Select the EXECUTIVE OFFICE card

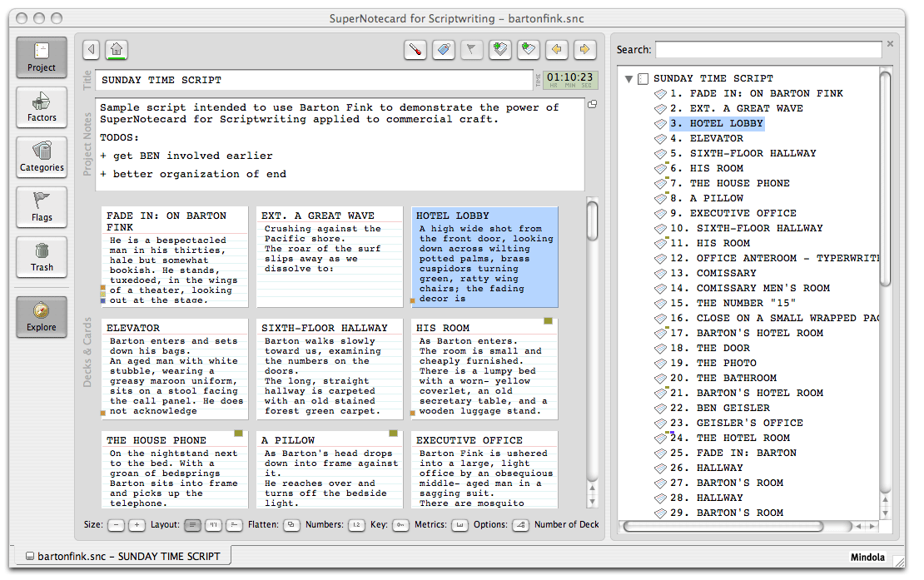484,470
